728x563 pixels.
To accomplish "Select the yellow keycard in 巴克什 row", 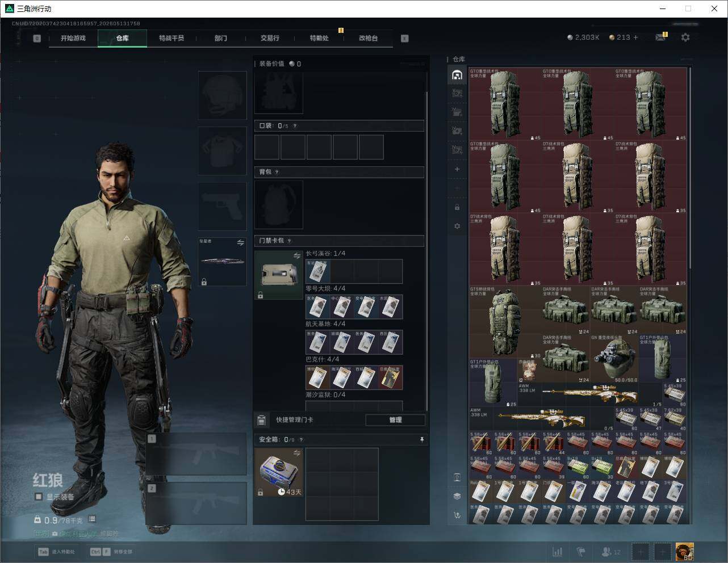I will click(x=391, y=377).
